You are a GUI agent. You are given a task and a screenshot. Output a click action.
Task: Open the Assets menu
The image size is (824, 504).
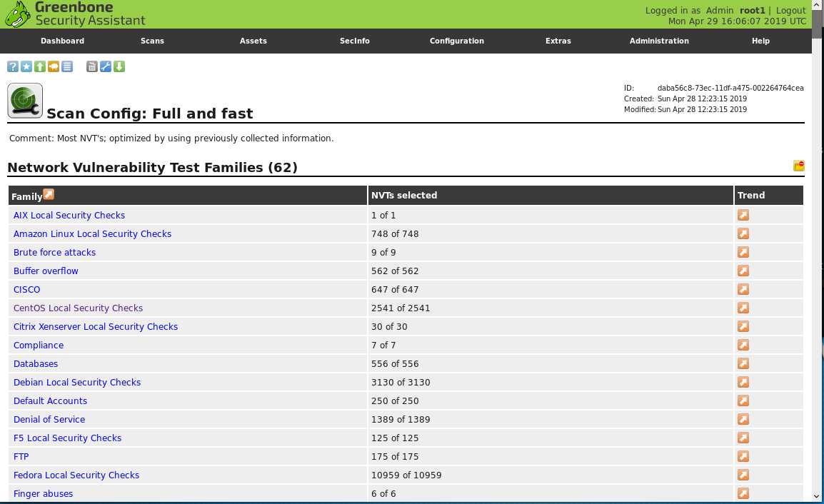253,41
